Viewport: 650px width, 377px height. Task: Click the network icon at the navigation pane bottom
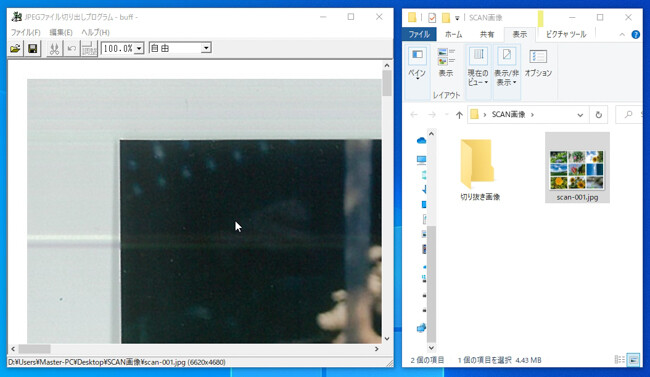click(x=421, y=328)
